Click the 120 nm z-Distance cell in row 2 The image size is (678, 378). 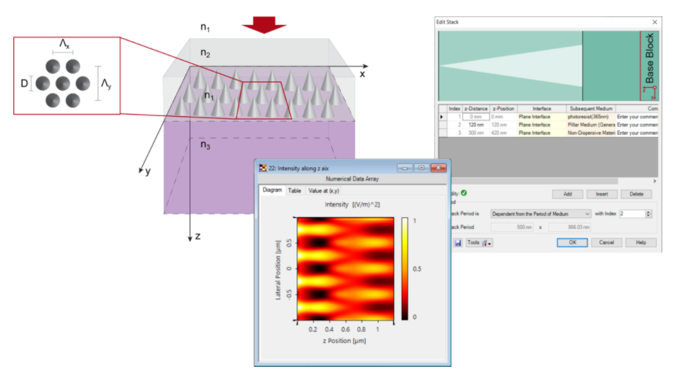click(x=476, y=125)
